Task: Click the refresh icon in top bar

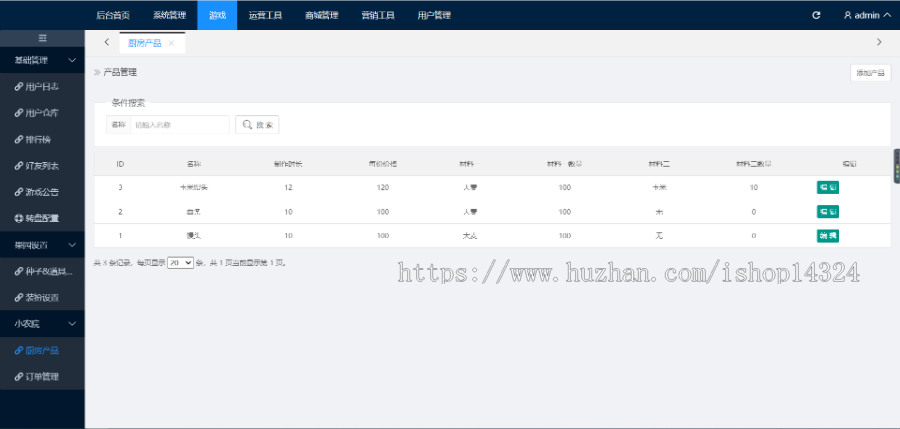Action: point(816,16)
